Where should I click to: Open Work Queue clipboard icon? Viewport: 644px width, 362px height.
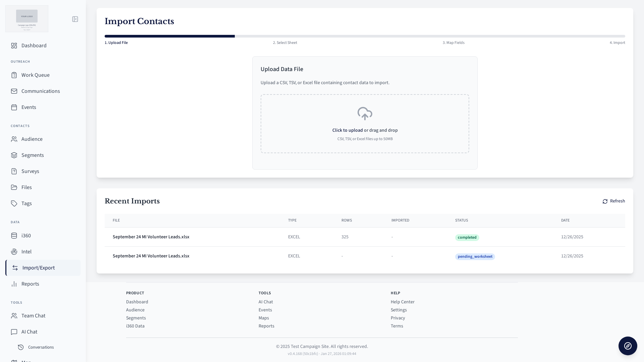(x=14, y=75)
